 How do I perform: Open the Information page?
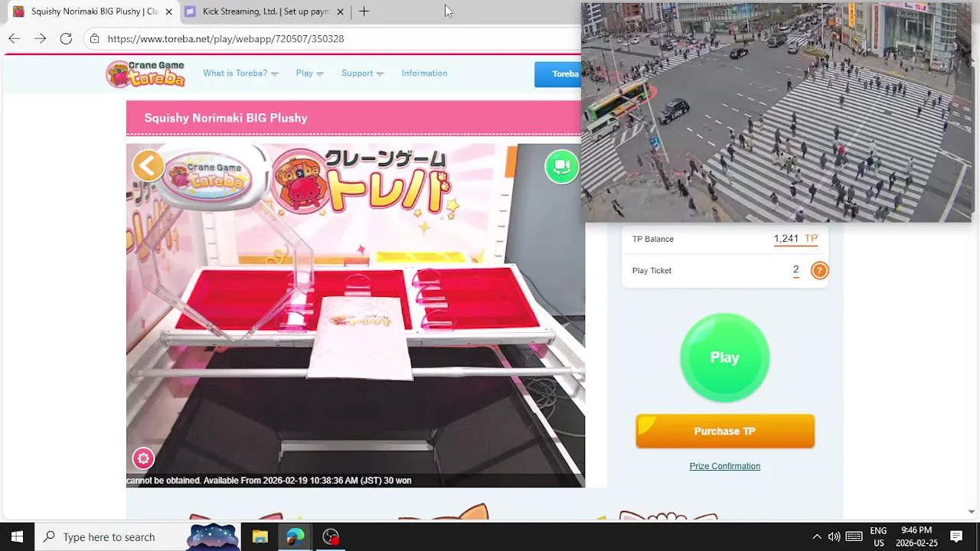click(424, 73)
